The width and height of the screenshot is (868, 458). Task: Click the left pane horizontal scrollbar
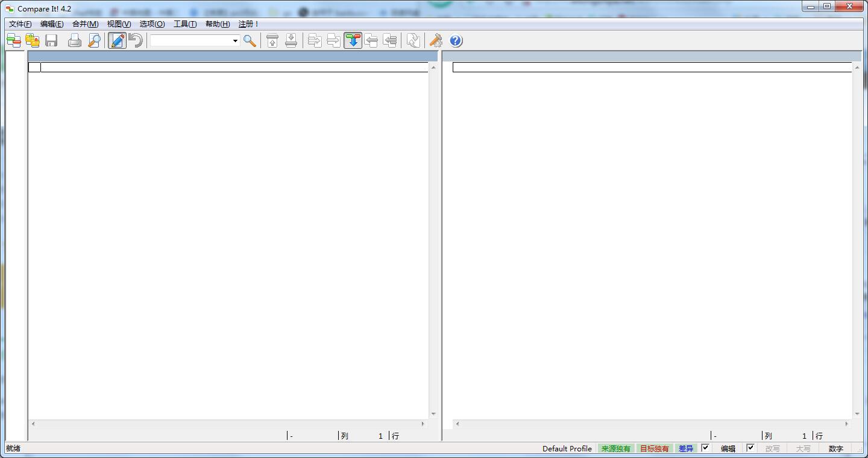click(x=229, y=424)
